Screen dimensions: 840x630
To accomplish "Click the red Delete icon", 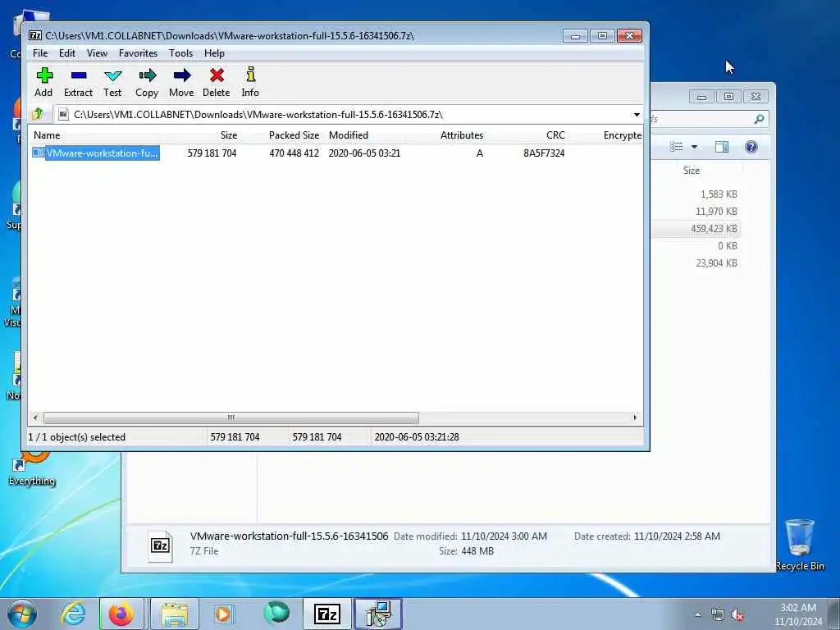I will point(217,82).
